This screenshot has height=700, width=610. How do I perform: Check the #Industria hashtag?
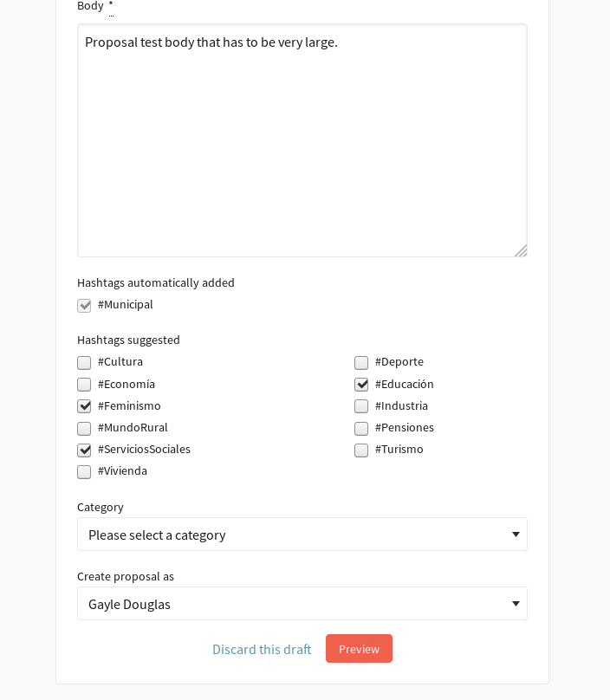tap(361, 405)
